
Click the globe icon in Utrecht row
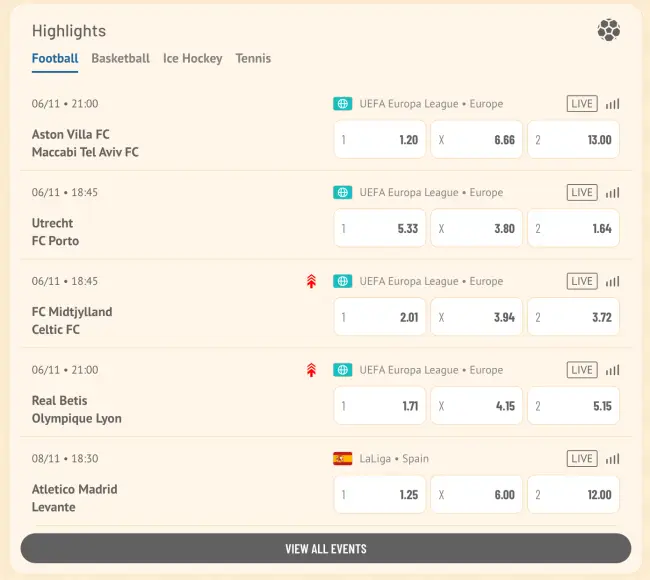pos(342,193)
